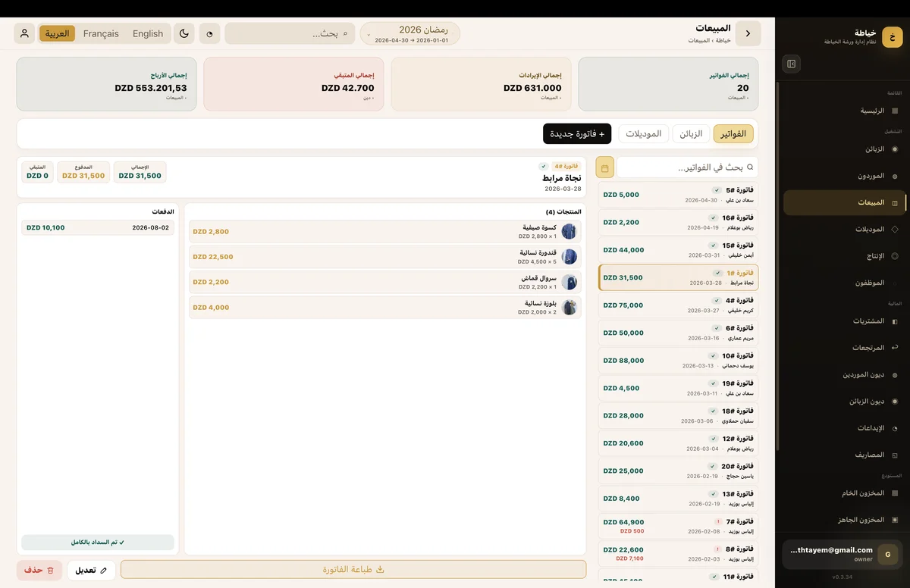Open the رمضان 2026 date range dropdown
Screen dimensions: 910x588
(x=410, y=33)
